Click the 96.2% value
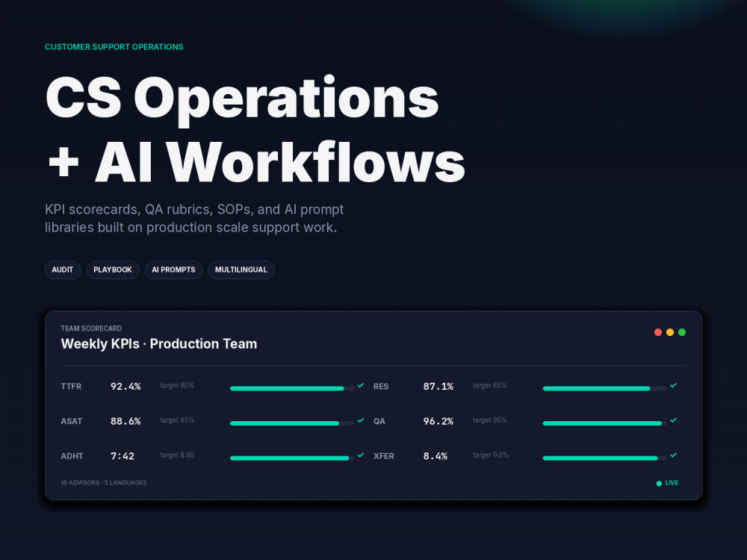This screenshot has height=560, width=747. pyautogui.click(x=438, y=421)
